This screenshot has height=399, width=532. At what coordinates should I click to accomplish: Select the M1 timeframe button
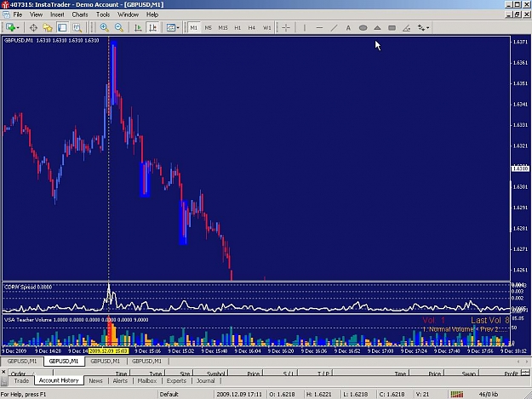[194, 28]
